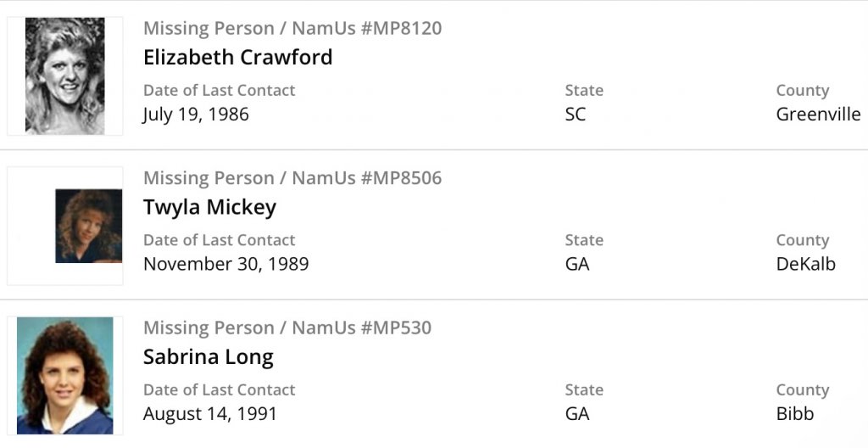Select the August 14, 1991 date

coord(209,414)
